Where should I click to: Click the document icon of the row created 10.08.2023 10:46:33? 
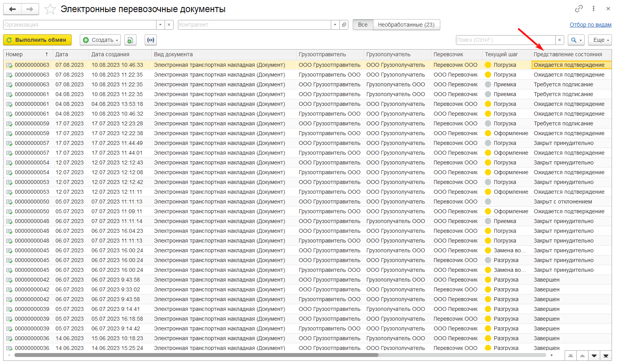(x=9, y=65)
